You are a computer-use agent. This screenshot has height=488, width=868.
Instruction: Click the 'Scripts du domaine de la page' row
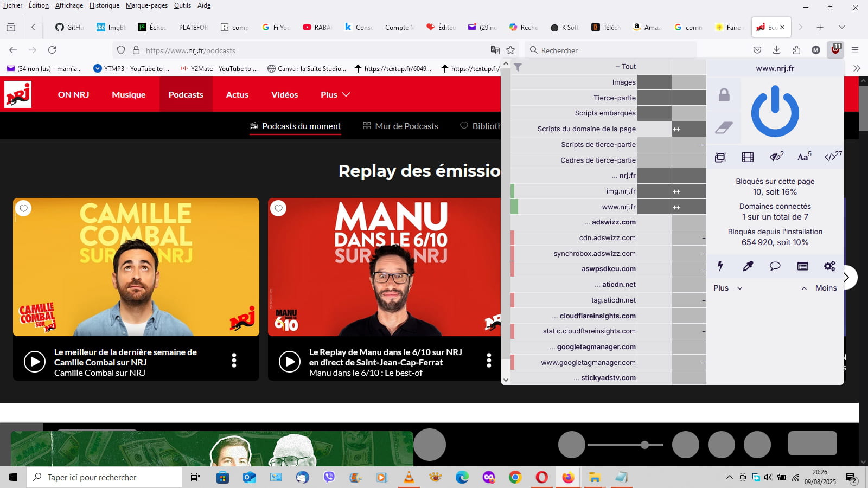[574, 129]
